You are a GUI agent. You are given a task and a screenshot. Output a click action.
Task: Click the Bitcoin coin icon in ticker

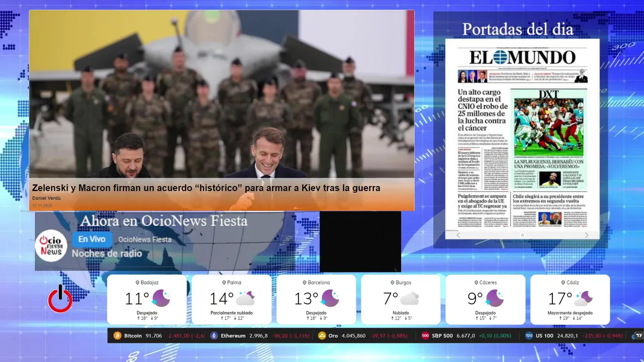pyautogui.click(x=117, y=336)
